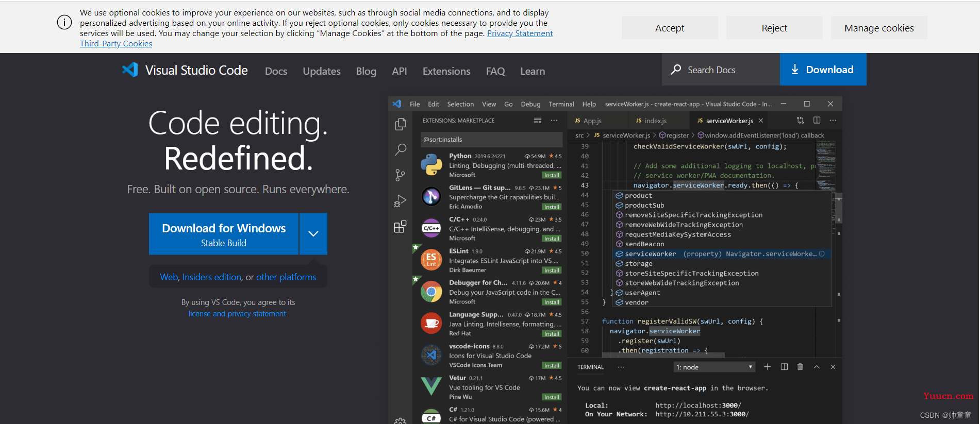This screenshot has height=424, width=980.
Task: Click the VS Code window logo in title bar
Action: point(397,104)
